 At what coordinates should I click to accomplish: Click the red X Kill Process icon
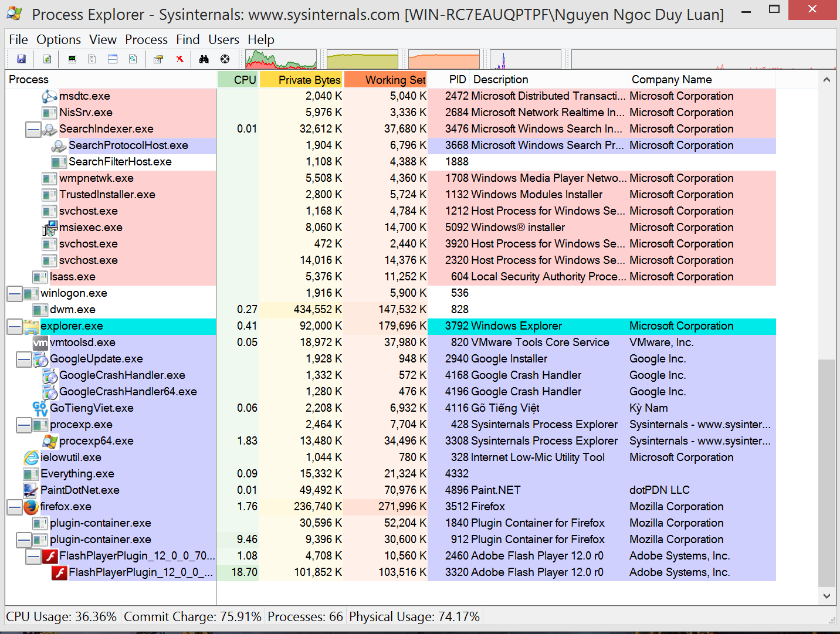point(179,59)
